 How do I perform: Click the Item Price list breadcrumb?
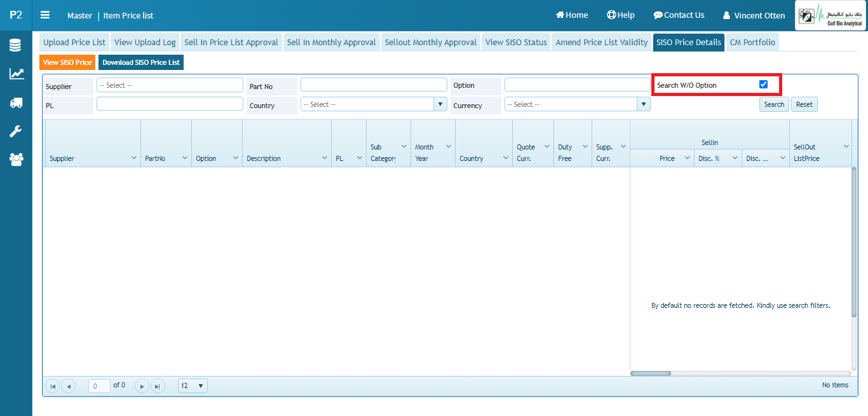(x=128, y=15)
